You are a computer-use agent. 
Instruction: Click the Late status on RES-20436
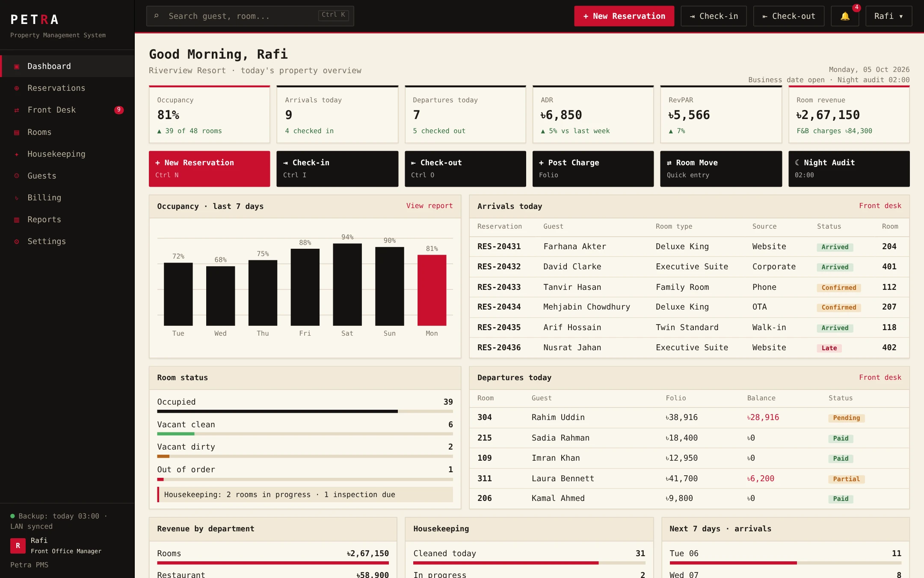(829, 348)
